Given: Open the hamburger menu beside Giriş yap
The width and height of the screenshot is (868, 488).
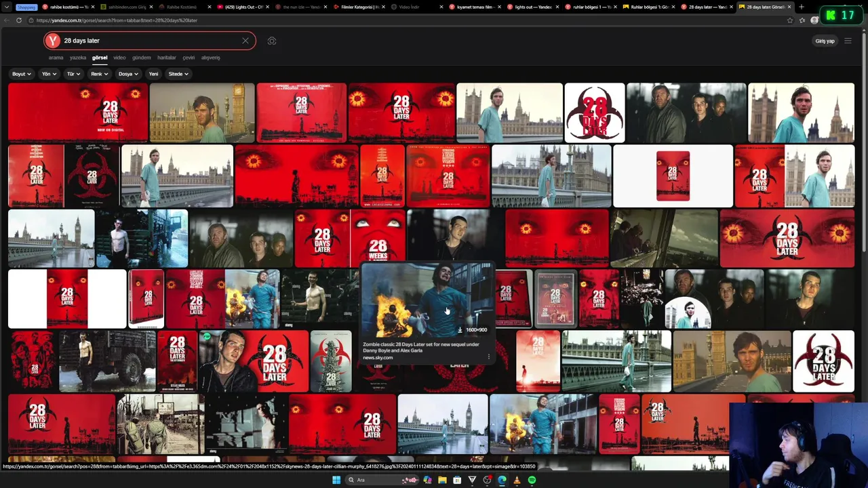Looking at the screenshot, I should pos(848,41).
